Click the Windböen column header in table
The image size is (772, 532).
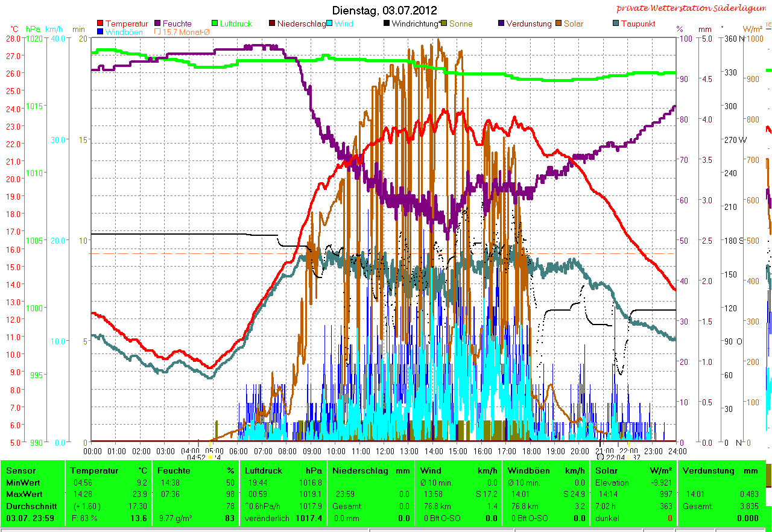(527, 470)
